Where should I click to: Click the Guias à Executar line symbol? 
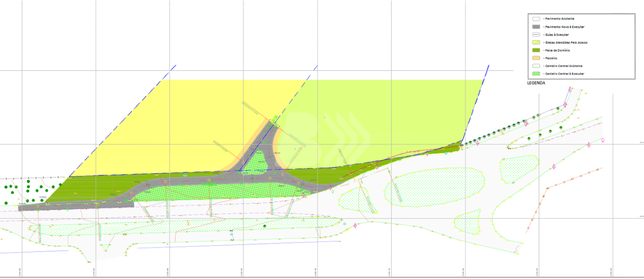[x=536, y=35]
